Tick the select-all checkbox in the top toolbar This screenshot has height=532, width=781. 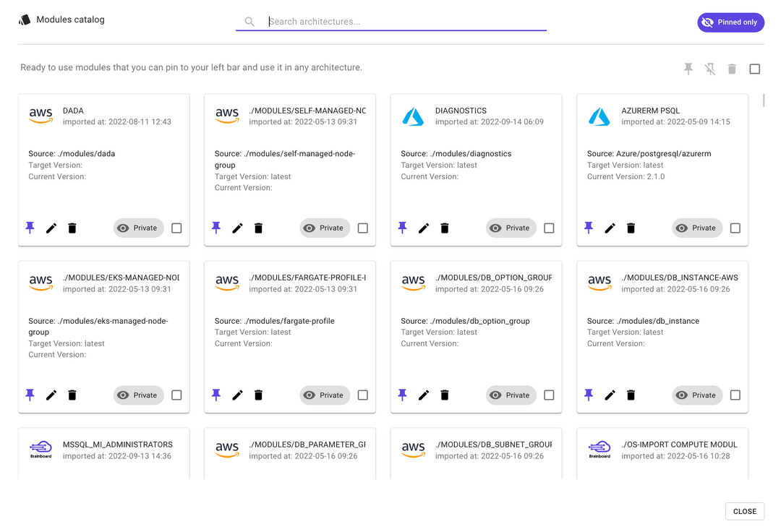point(755,69)
